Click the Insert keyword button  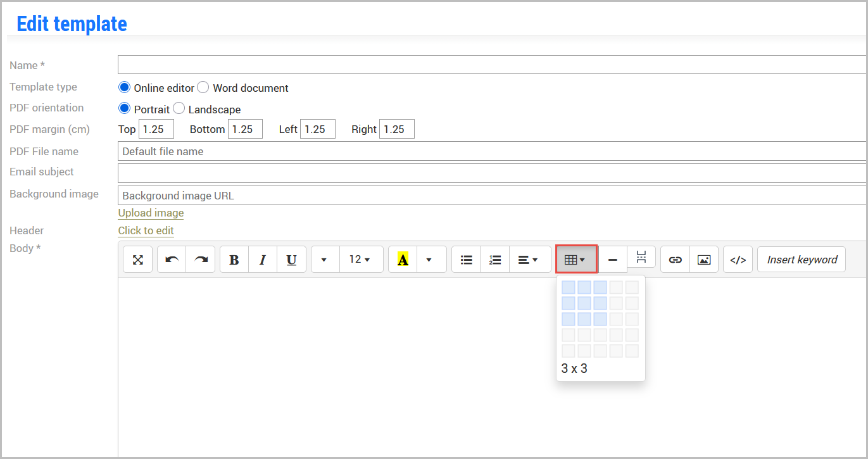tap(802, 260)
